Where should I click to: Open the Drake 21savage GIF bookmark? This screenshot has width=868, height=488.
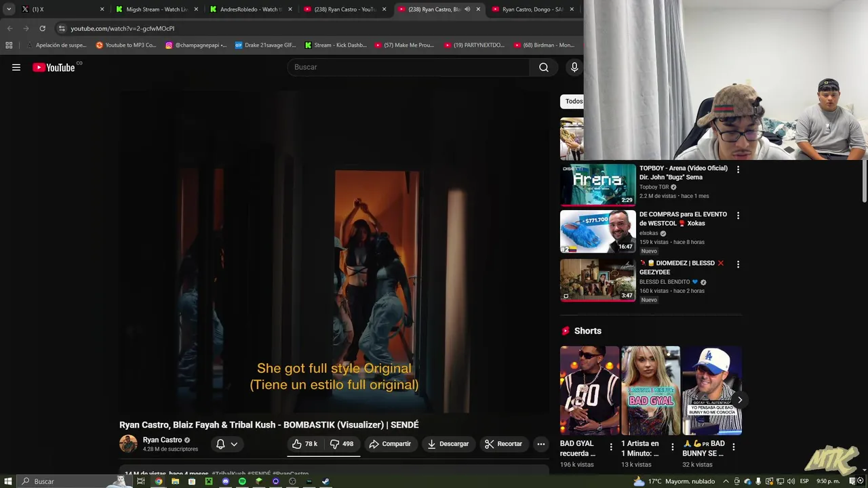265,45
